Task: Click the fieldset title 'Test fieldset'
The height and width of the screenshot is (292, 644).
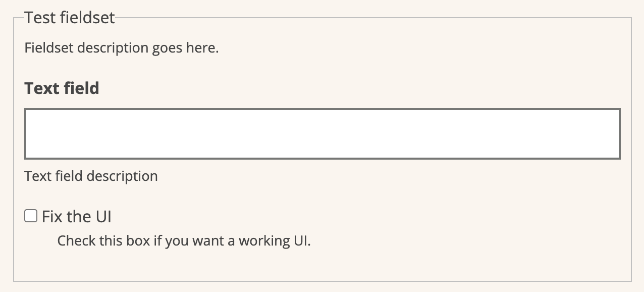Action: (x=70, y=18)
